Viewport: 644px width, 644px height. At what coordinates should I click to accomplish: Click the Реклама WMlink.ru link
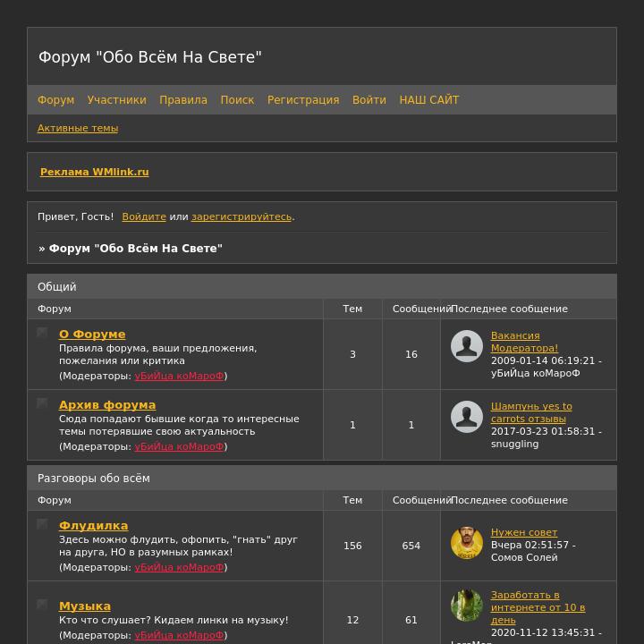[95, 172]
